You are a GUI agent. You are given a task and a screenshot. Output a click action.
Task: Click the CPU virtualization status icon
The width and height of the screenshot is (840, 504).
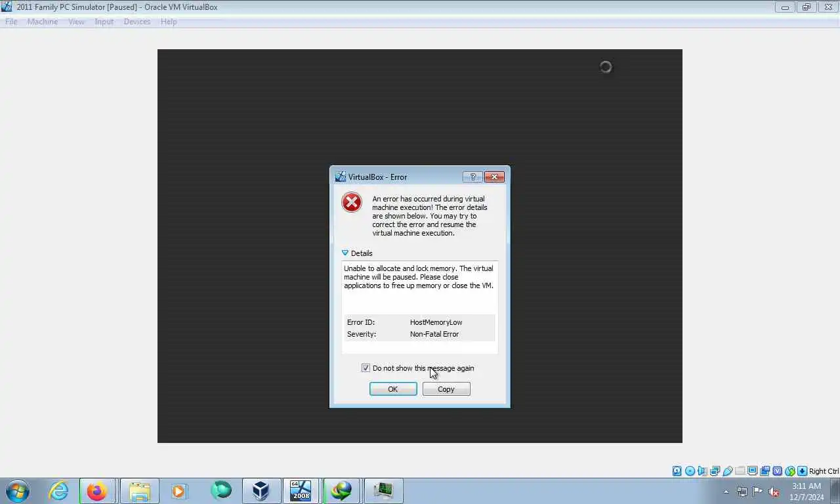coord(778,471)
